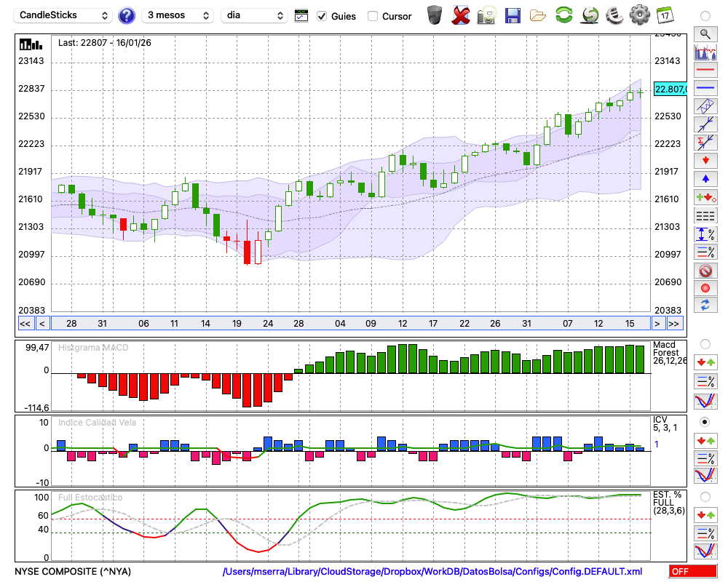Screen dimensions: 728x582
Task: Click the silver euro symbol icon
Action: point(615,15)
